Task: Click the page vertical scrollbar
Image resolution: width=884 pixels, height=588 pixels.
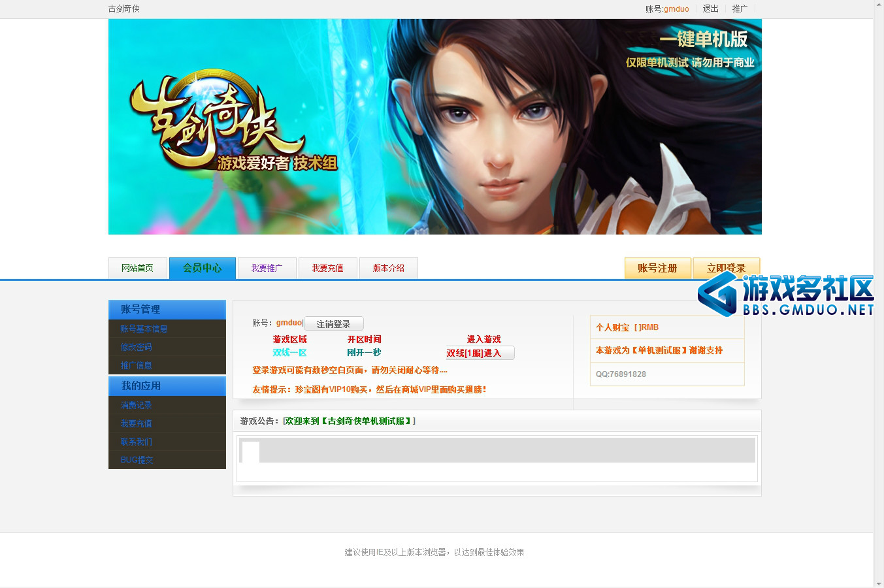Action: (x=879, y=294)
